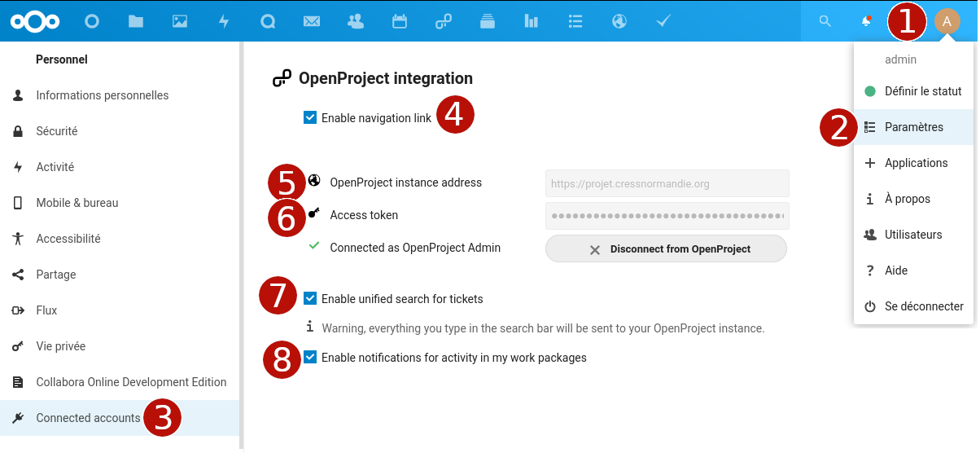Enable navigation link checkbox
This screenshot has height=453, width=980.
click(x=310, y=117)
